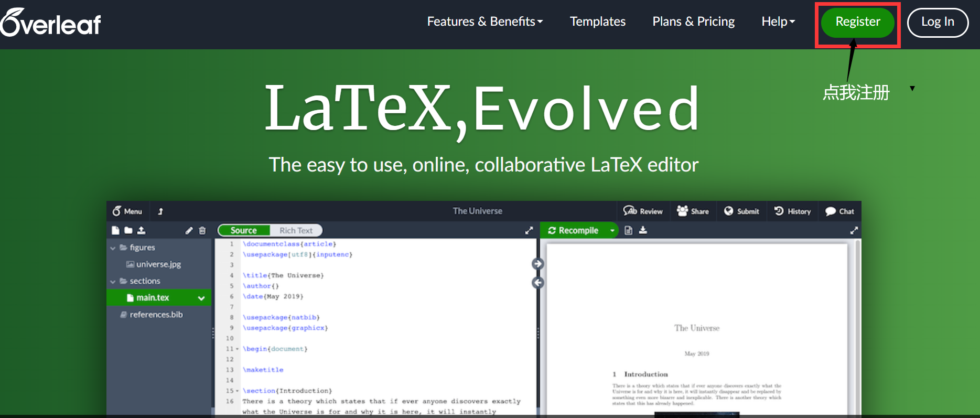Click the New File icon in file tree
The width and height of the screenshot is (980, 418).
[115, 230]
